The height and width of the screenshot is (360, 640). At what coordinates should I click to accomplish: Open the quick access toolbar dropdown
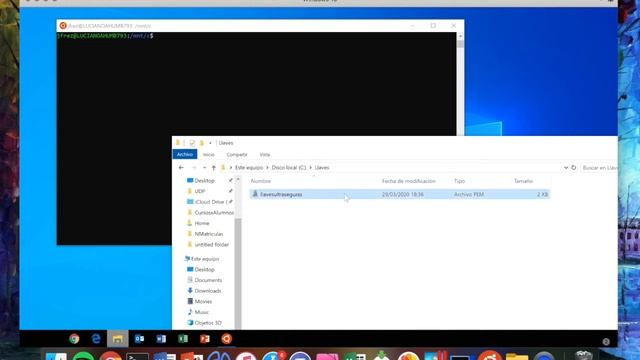[x=210, y=143]
